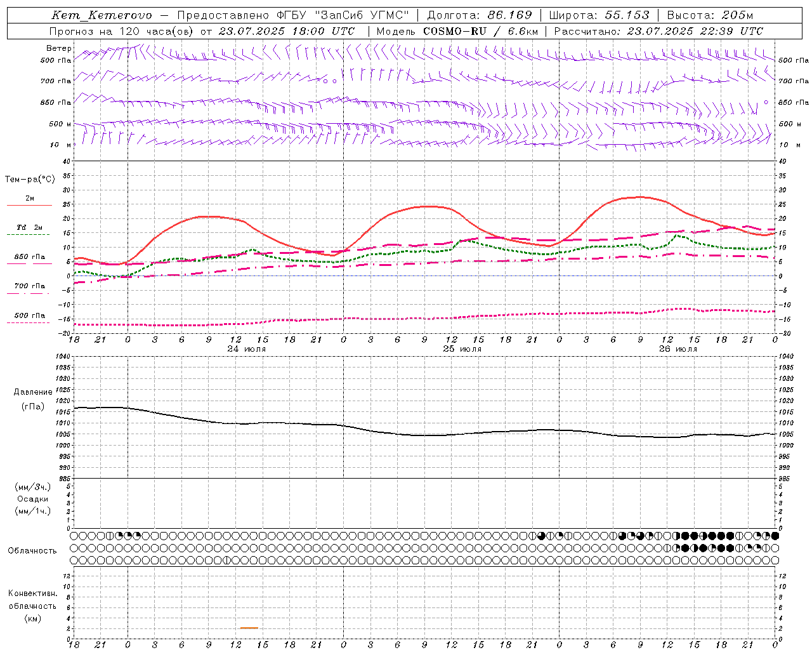This screenshot has width=812, height=650.
Task: Click the Тем-ра(°C) temperature axis label
Action: tap(30, 180)
